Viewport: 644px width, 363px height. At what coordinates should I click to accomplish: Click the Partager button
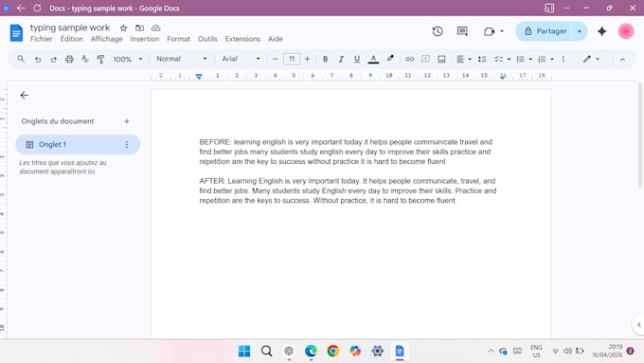click(x=545, y=31)
